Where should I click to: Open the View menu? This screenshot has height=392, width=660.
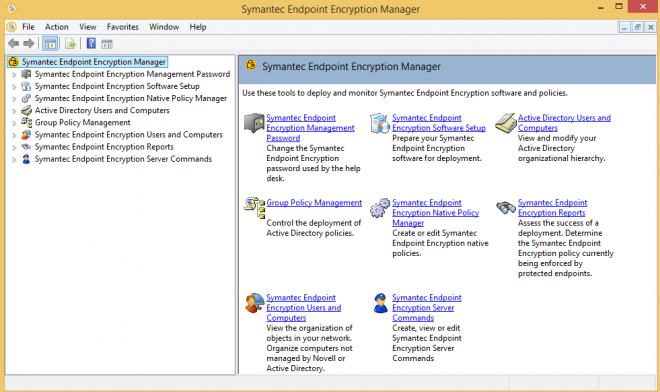pos(88,27)
